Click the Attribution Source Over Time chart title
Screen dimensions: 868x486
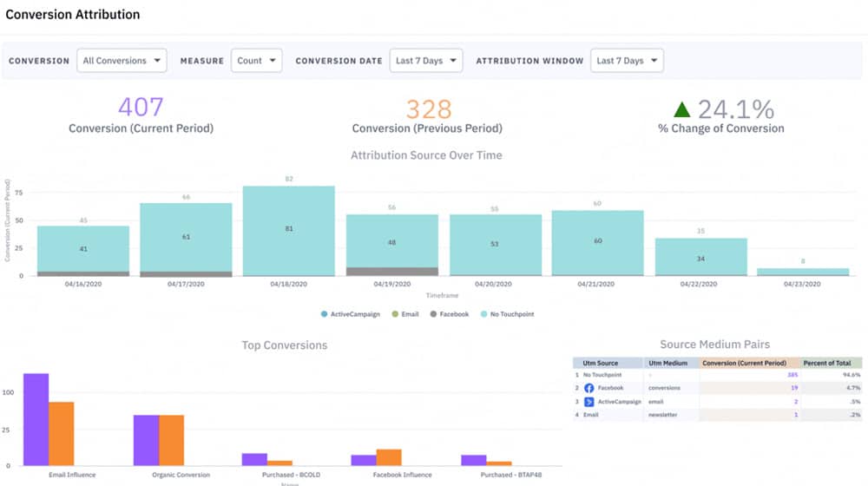click(426, 155)
